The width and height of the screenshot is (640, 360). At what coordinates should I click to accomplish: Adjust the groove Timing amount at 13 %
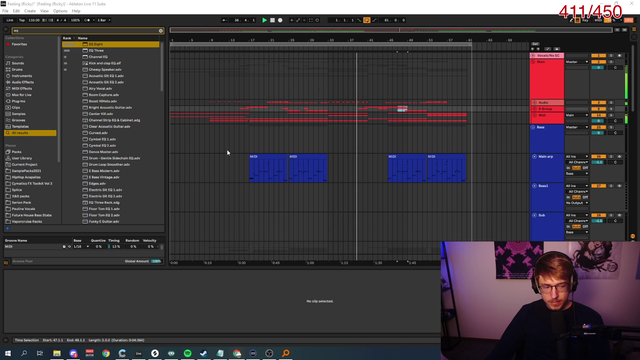[116, 247]
